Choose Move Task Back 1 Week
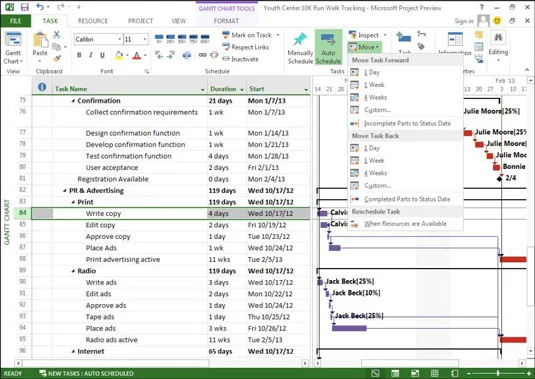Viewport: 535px width, 379px height. (x=405, y=160)
